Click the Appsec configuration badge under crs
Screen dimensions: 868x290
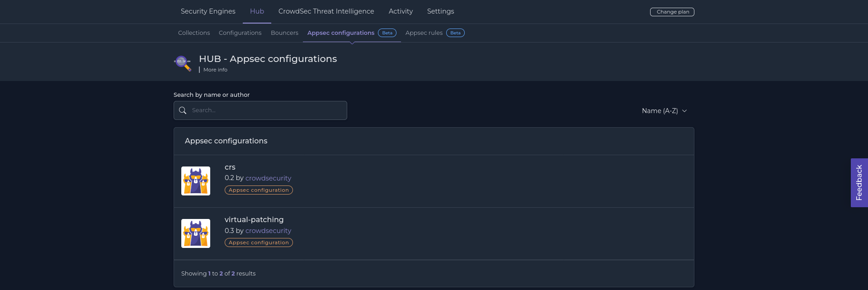[x=259, y=190]
